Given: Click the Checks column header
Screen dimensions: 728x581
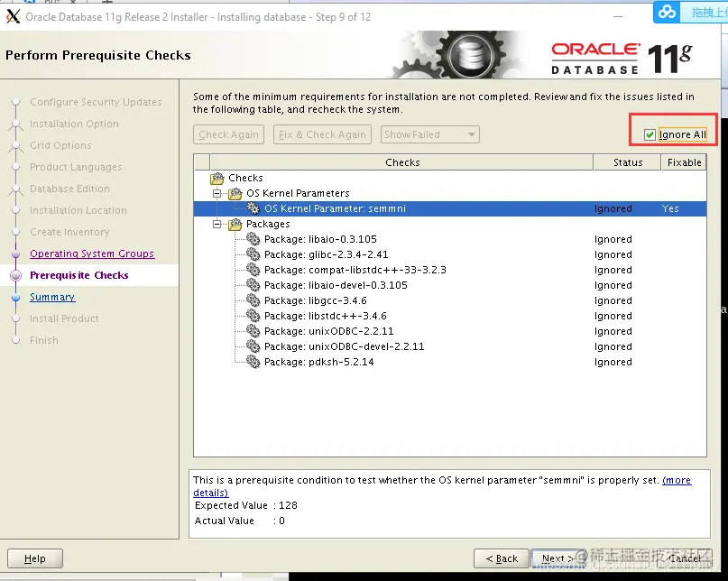Looking at the screenshot, I should point(402,162).
